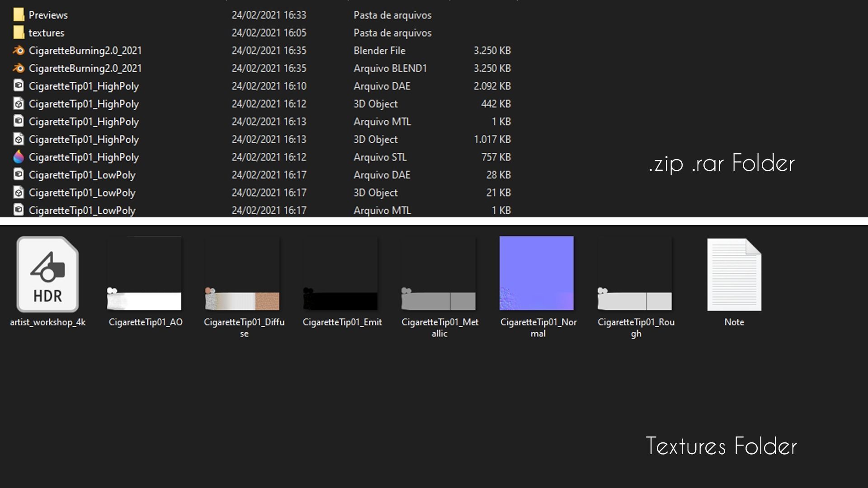Open the CigaretteTip01_Normal purple map thumbnail
This screenshot has width=868, height=488.
point(537,273)
